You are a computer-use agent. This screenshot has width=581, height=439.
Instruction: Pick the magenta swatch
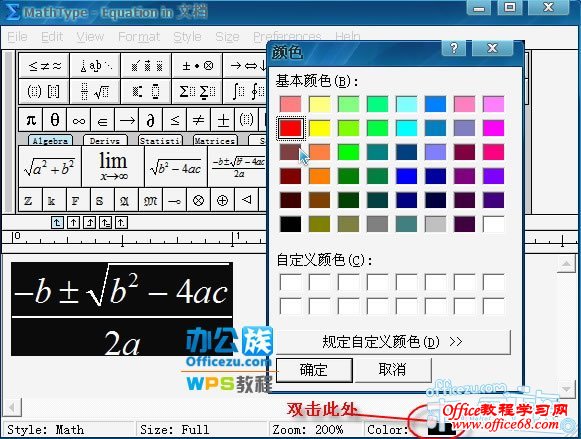tap(494, 128)
